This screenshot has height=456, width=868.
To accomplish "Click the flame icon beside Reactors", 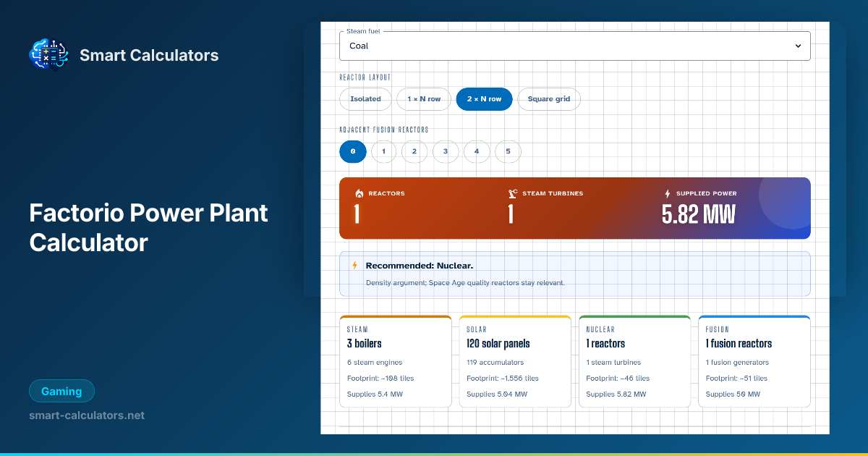I will (359, 193).
